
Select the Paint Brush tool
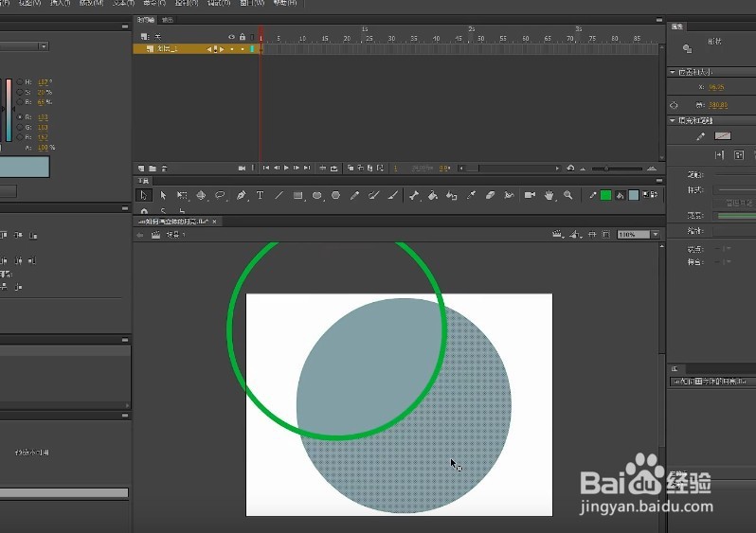pyautogui.click(x=373, y=195)
